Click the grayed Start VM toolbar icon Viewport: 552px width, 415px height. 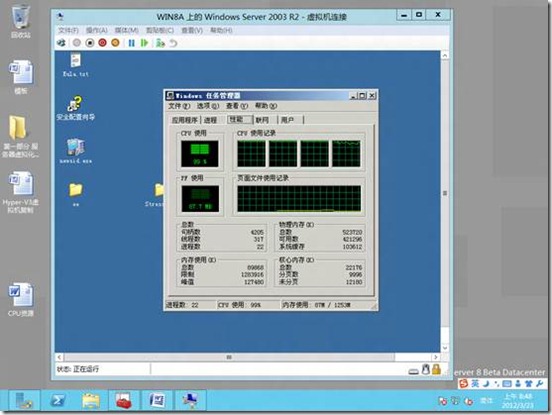(x=76, y=43)
